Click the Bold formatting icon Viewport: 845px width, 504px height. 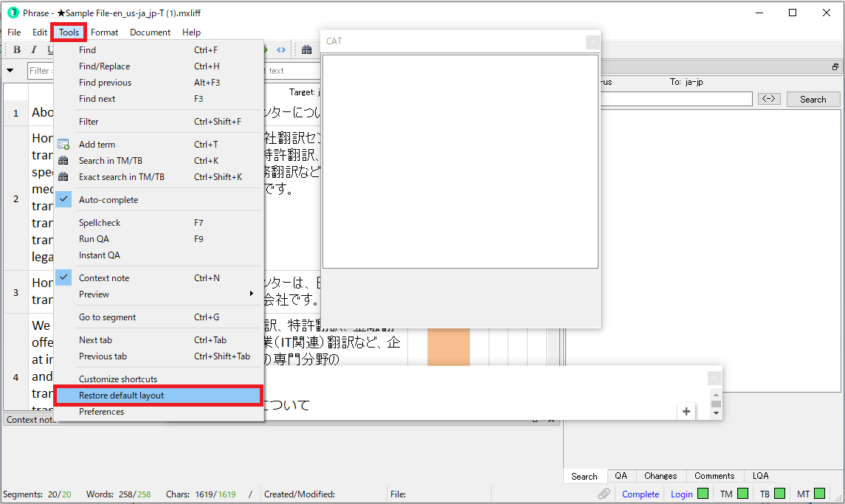[17, 49]
